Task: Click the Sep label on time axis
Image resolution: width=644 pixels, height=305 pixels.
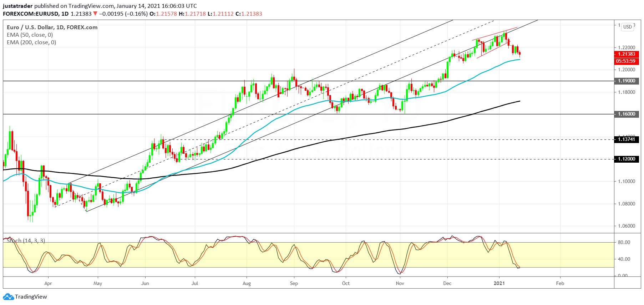Action: point(294,284)
